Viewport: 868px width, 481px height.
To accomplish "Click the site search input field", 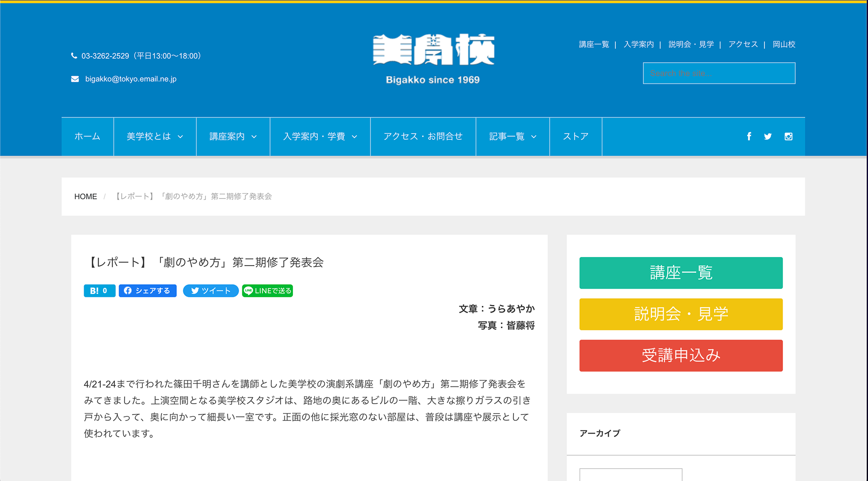I will point(719,73).
